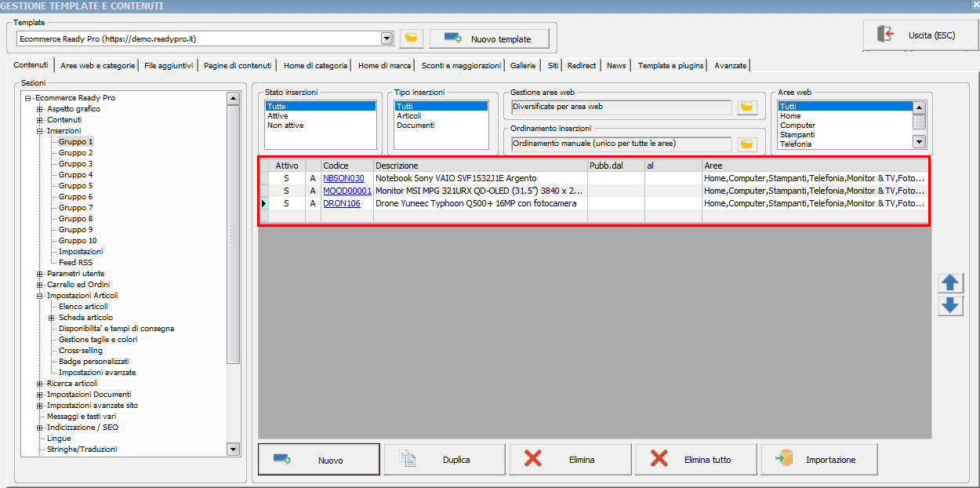The width and height of the screenshot is (980, 488).
Task: Click Uscita (ESC) exit button
Action: 920,35
